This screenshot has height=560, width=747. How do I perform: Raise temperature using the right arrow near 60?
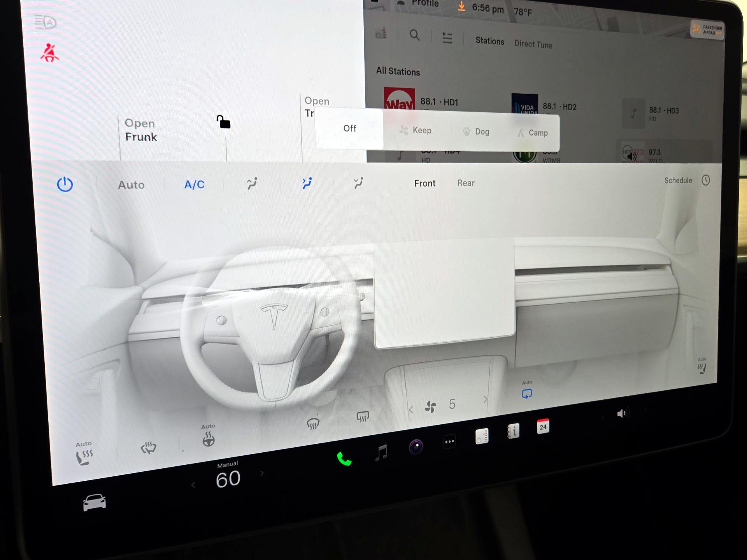coord(261,473)
